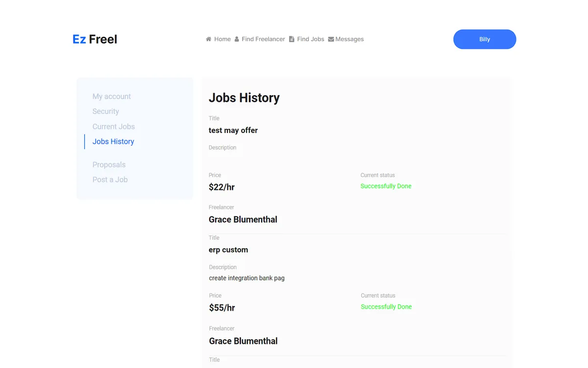Click the job title 'test may offer'
The width and height of the screenshot is (588, 368).
233,130
